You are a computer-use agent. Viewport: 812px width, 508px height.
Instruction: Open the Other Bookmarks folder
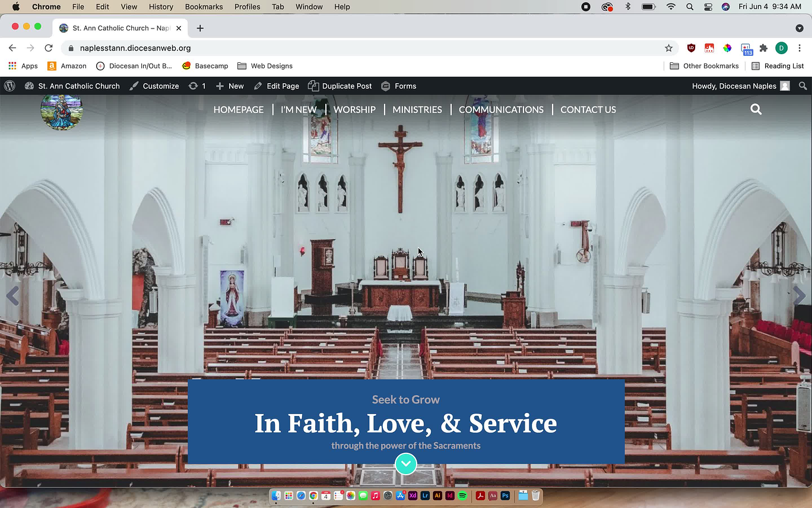coord(704,66)
